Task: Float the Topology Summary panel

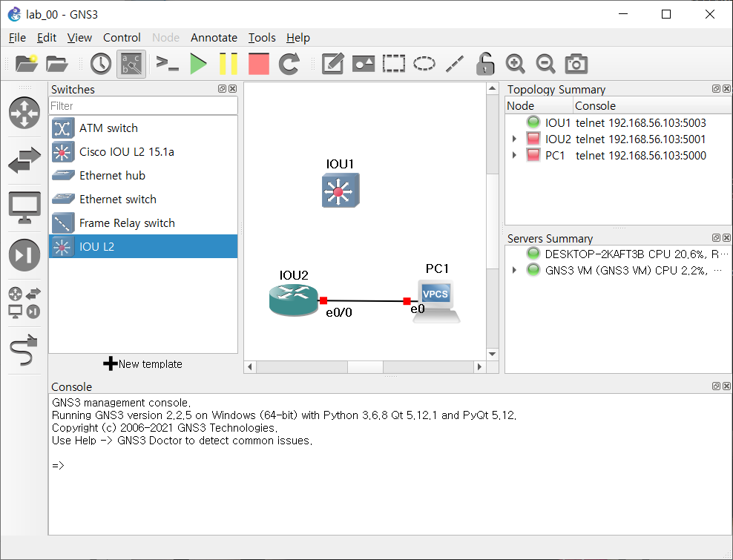Action: pos(716,89)
